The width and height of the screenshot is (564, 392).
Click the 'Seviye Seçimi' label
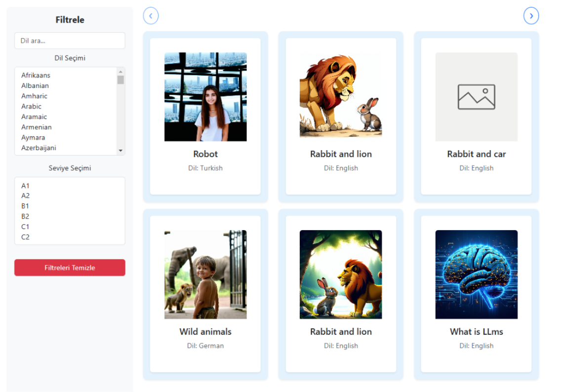coord(70,168)
